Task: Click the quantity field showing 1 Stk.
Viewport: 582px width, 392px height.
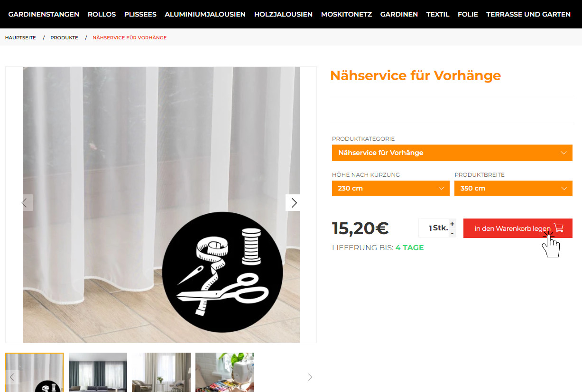Action: pos(433,228)
